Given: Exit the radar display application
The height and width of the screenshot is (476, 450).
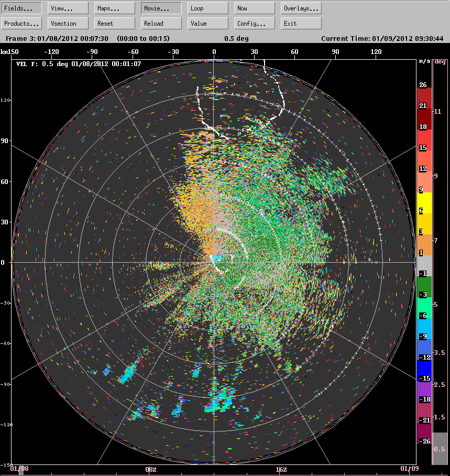Looking at the screenshot, I should tap(301, 24).
